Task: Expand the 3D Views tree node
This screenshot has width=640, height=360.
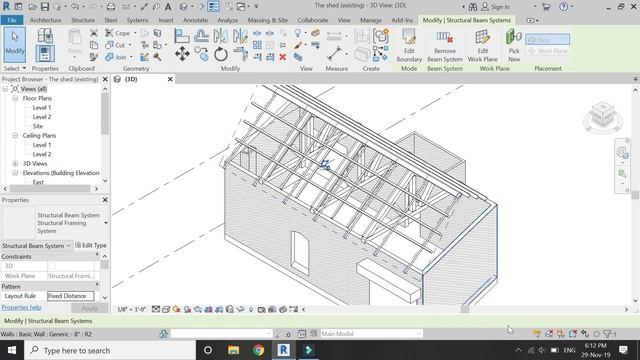Action: click(x=15, y=164)
